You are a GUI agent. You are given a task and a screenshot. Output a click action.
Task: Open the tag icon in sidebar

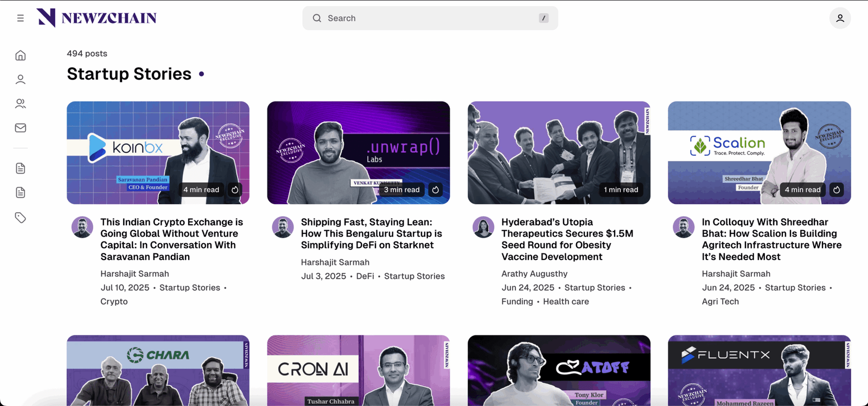pos(21,218)
